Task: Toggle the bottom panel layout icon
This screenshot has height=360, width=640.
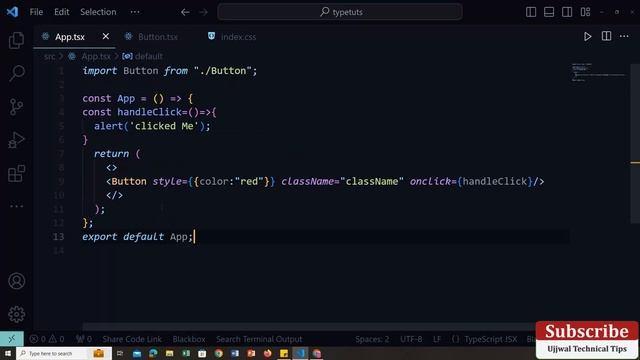Action: pyautogui.click(x=549, y=12)
